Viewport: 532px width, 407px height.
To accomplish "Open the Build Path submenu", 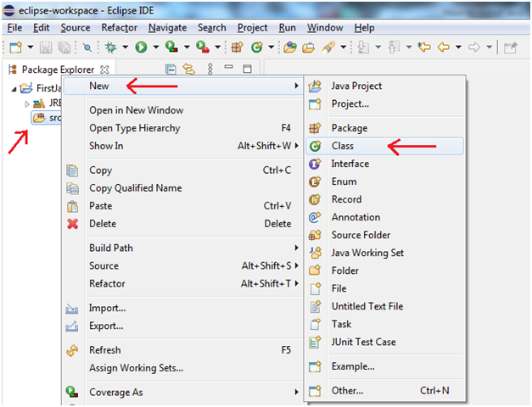I will coord(183,248).
